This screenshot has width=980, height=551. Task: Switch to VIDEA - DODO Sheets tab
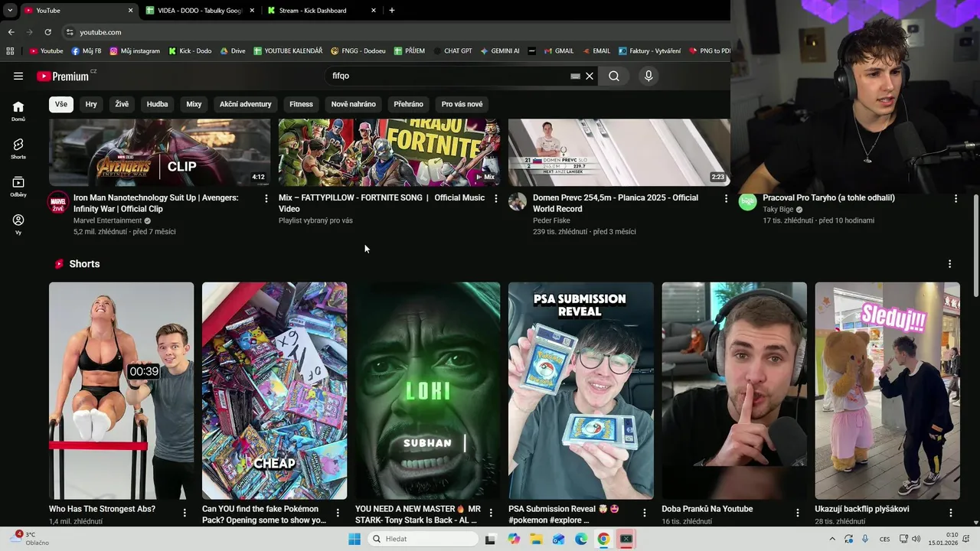200,11
